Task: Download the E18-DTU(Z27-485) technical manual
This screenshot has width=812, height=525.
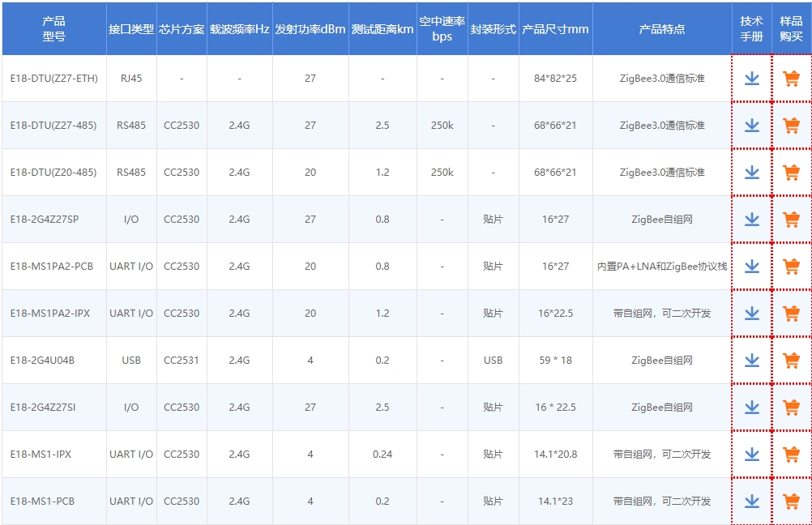Action: (x=751, y=126)
